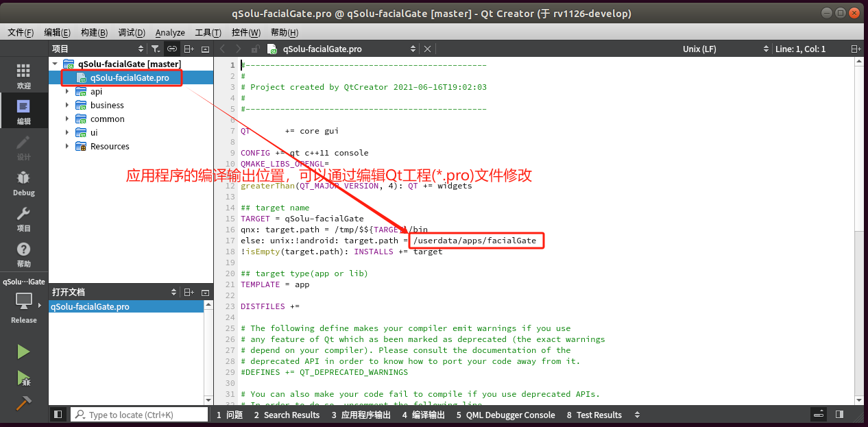Go forward in editor history

[x=239, y=49]
